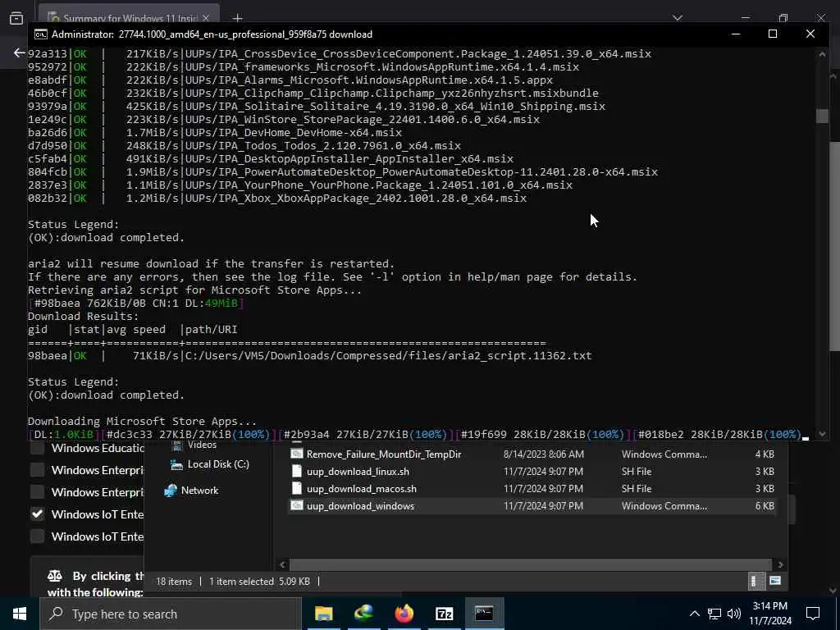Click the 1 item selected 5.09 KB text
The image size is (840, 630).
[x=259, y=582]
